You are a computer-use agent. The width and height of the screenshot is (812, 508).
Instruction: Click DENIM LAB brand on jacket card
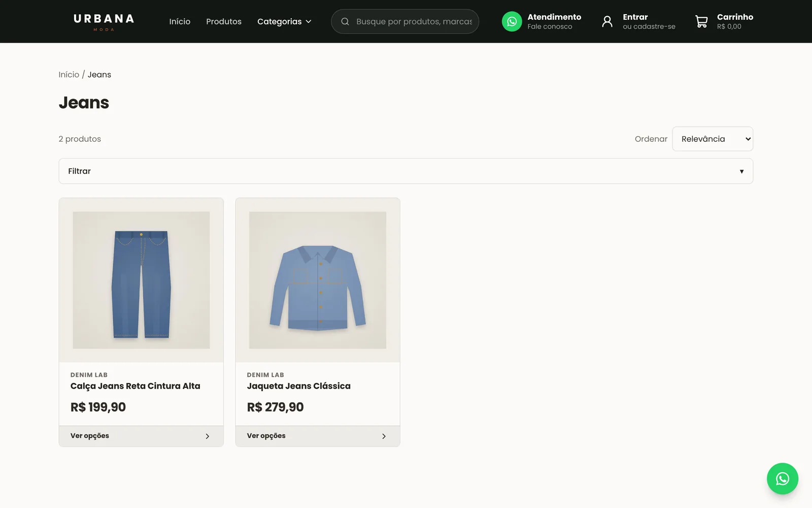point(265,375)
